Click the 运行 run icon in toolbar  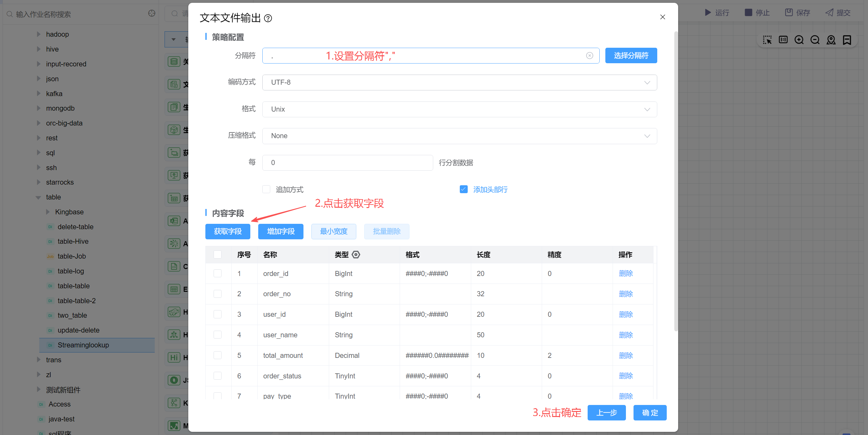coord(708,13)
